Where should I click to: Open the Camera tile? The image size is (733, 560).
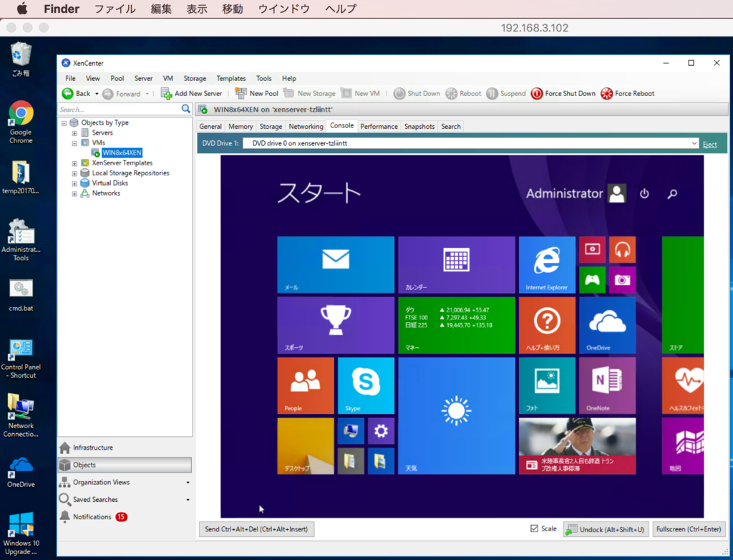[x=622, y=280]
